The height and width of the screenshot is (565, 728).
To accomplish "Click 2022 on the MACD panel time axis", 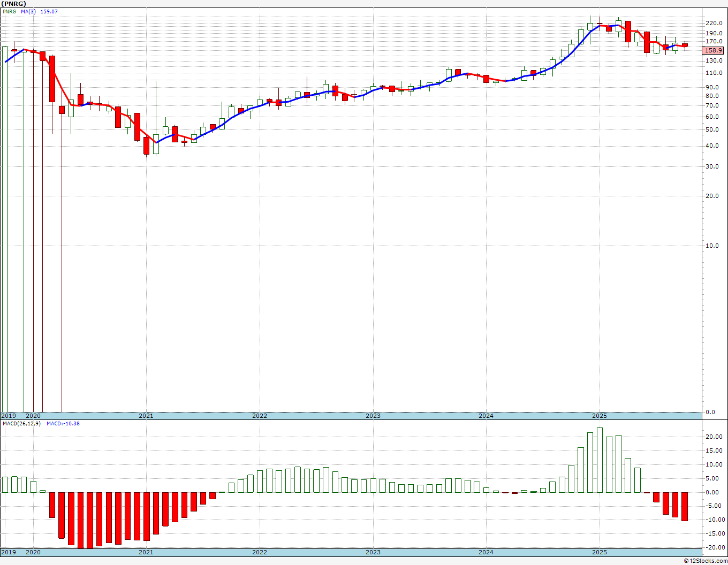I will pos(260,552).
